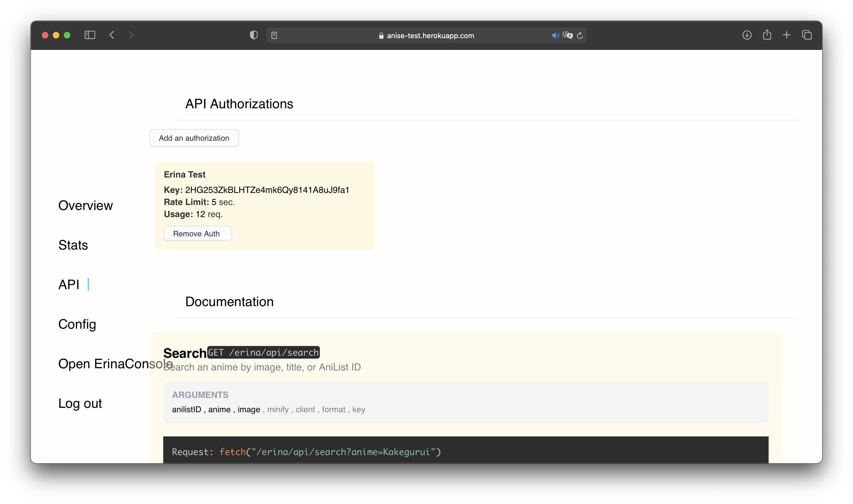This screenshot has width=853, height=504.
Task: Show Reader view icon in address bar
Action: pyautogui.click(x=274, y=35)
